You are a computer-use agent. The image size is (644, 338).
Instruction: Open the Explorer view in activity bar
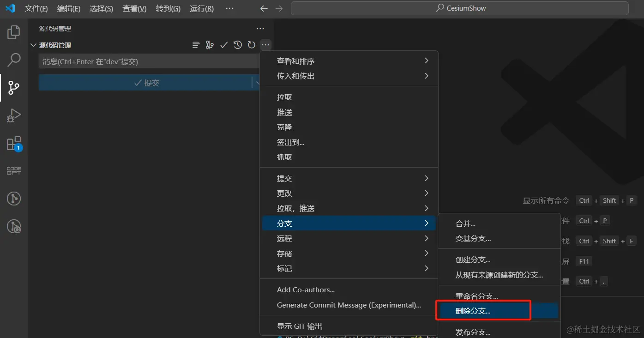click(x=14, y=32)
